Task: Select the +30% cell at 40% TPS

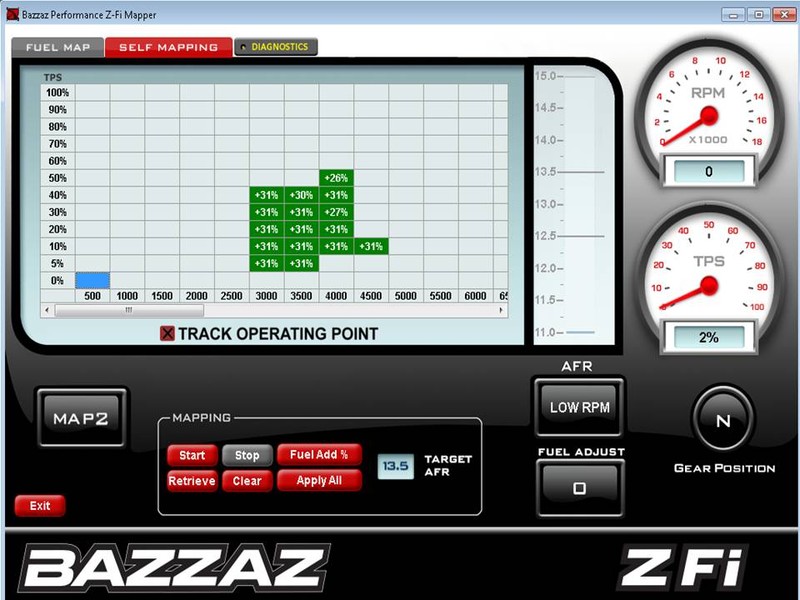Action: 302,195
